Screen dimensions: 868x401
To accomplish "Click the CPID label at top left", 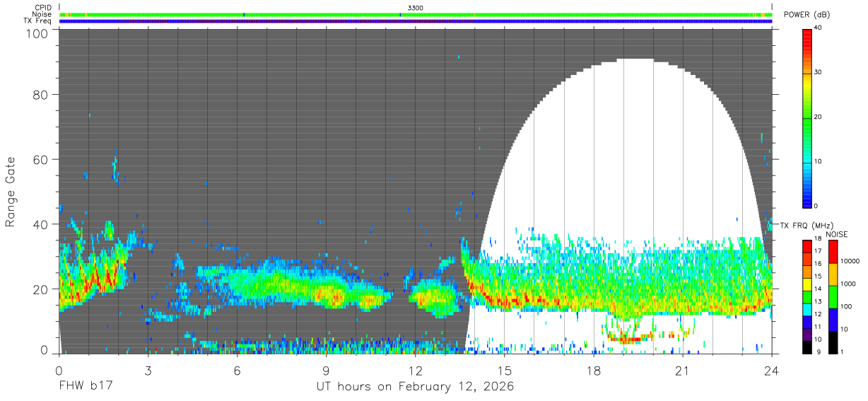I will tap(43, 8).
